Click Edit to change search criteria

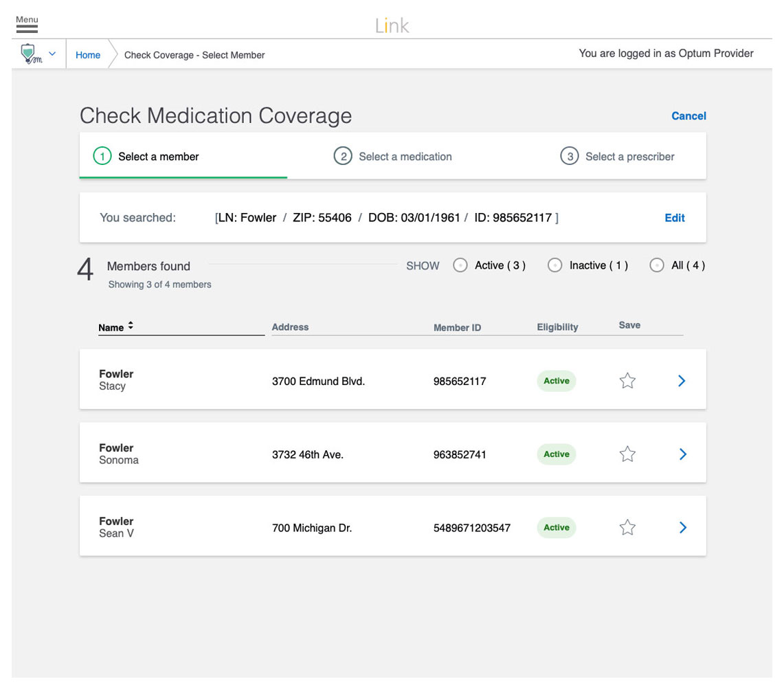(675, 218)
